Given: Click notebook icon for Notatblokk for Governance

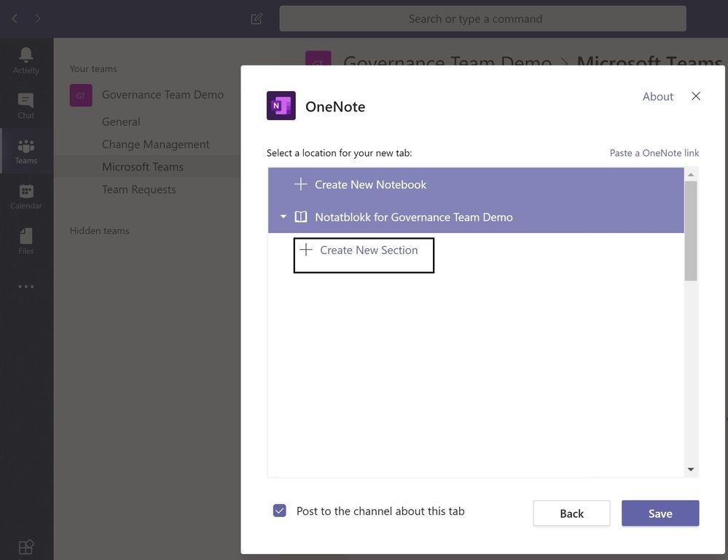Looking at the screenshot, I should 301,217.
